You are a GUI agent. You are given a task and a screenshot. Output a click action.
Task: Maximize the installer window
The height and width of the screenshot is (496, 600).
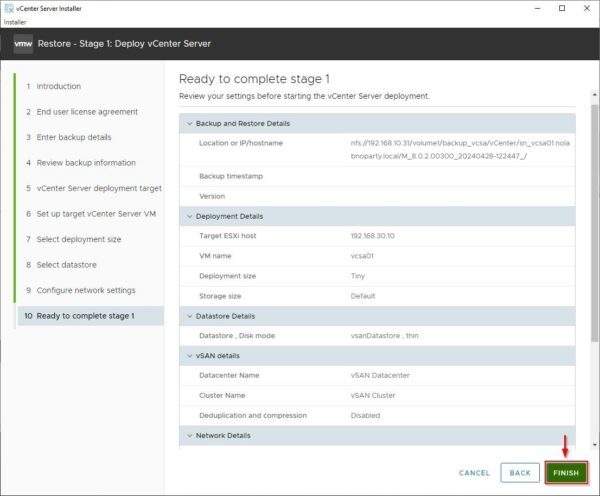coord(560,8)
